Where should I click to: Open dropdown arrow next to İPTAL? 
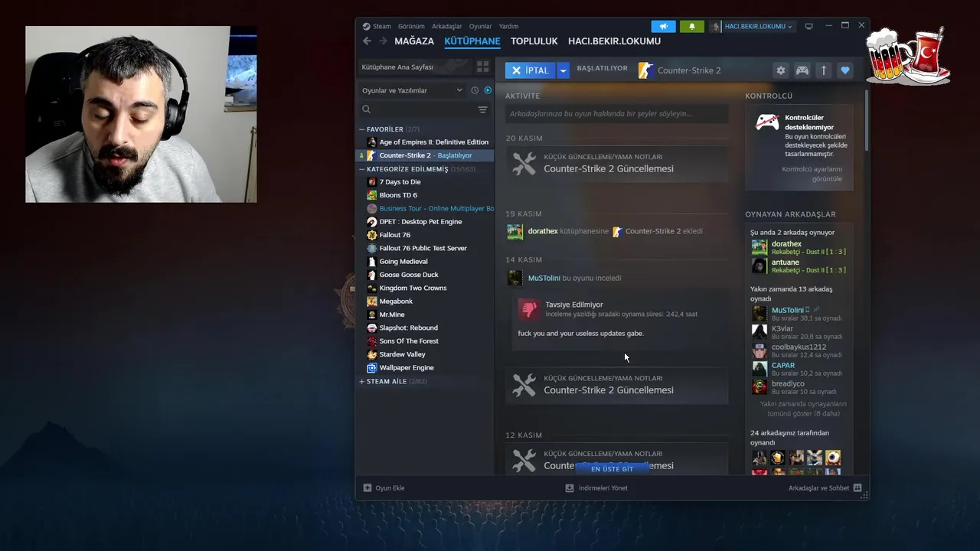[x=563, y=70]
